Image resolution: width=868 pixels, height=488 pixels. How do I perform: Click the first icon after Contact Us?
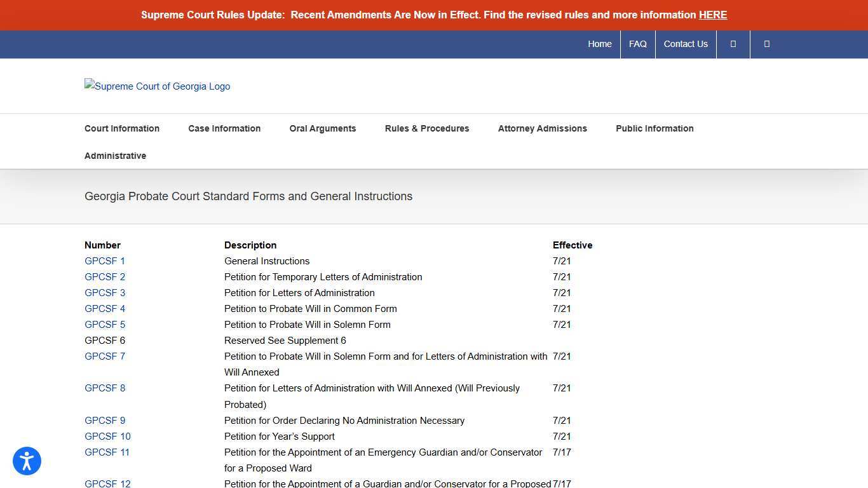click(x=733, y=44)
